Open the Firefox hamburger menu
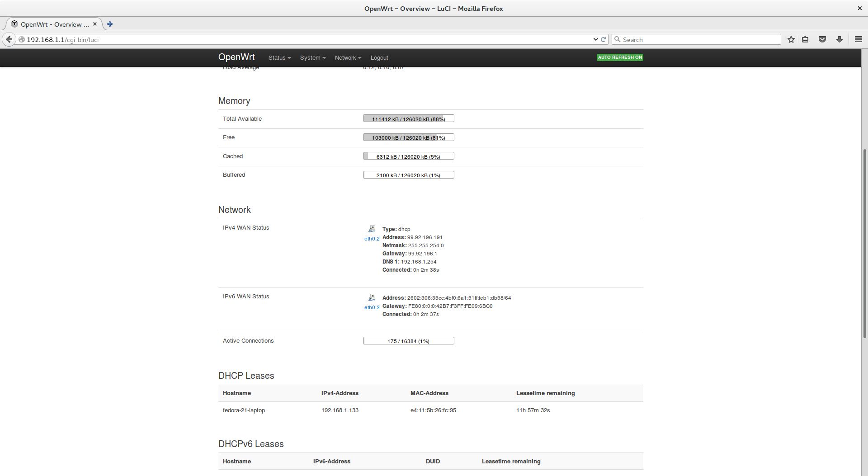Viewport: 868px width, 476px height. (x=859, y=39)
